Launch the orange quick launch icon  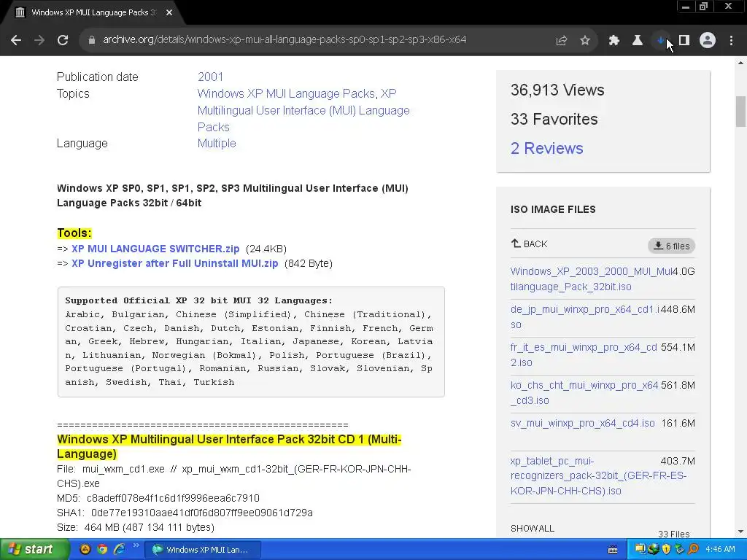click(x=85, y=550)
